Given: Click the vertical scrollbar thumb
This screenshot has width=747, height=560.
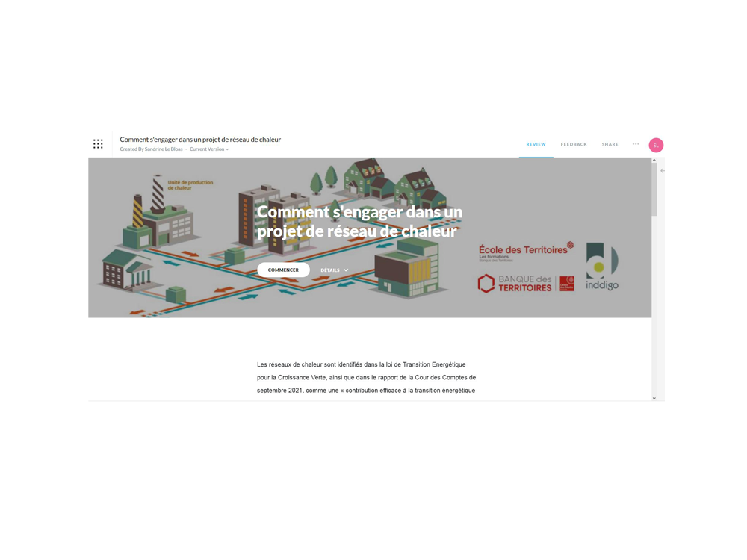Looking at the screenshot, I should tap(654, 190).
